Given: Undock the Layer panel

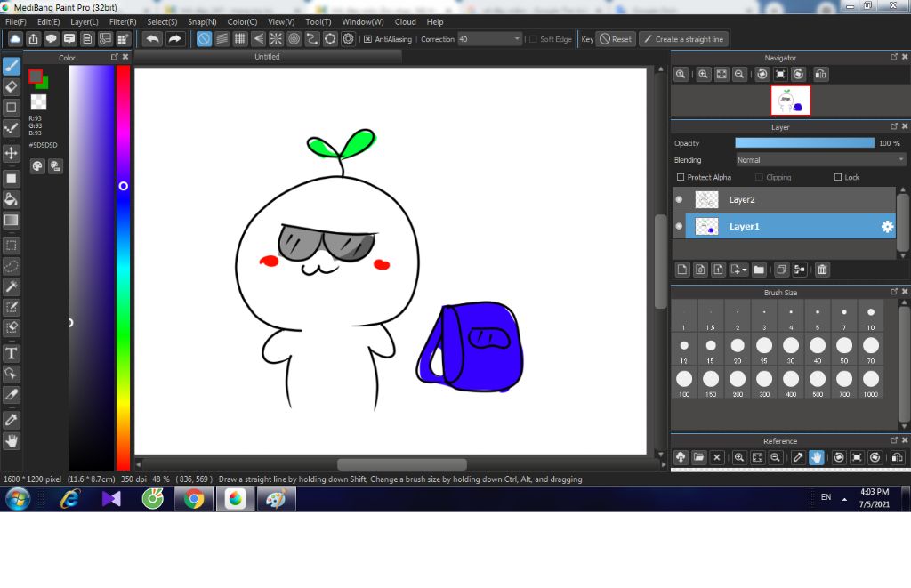Looking at the screenshot, I should click(893, 126).
